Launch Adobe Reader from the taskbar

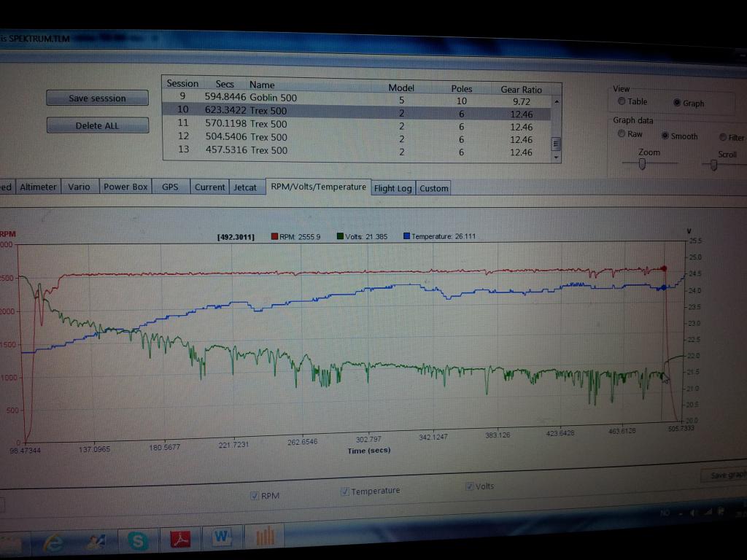click(180, 539)
